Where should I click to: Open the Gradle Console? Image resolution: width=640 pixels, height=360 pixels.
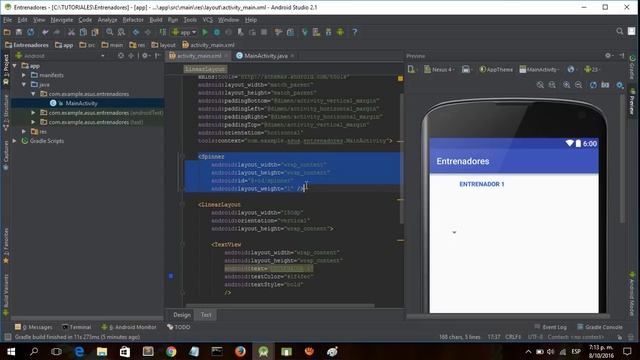point(600,327)
